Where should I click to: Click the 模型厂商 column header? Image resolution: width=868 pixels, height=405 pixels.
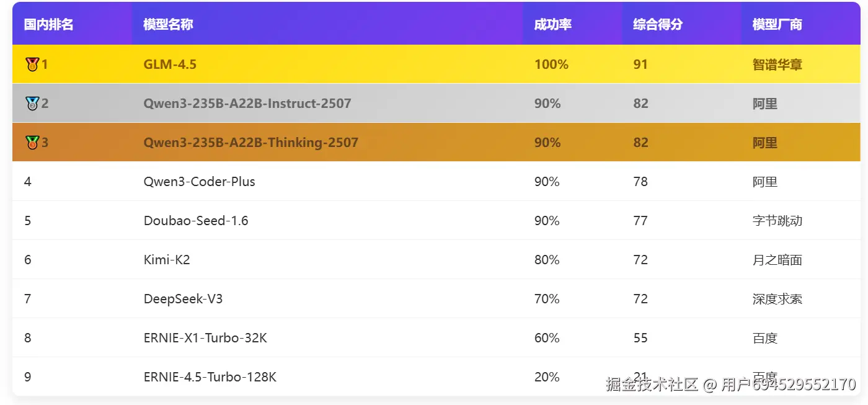coord(777,24)
